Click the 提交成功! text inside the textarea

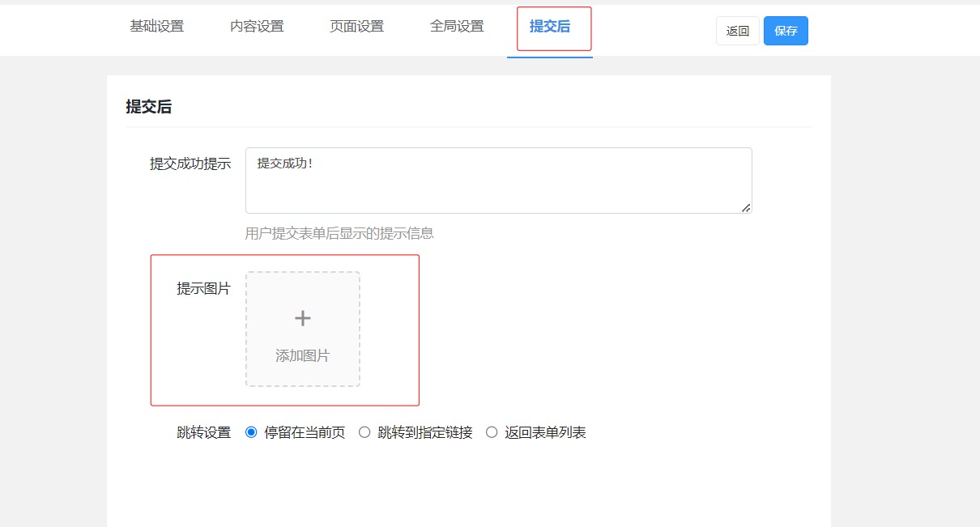(x=285, y=164)
